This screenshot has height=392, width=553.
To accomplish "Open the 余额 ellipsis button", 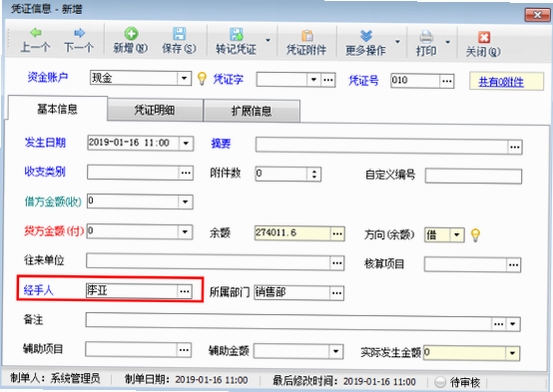I will [337, 234].
